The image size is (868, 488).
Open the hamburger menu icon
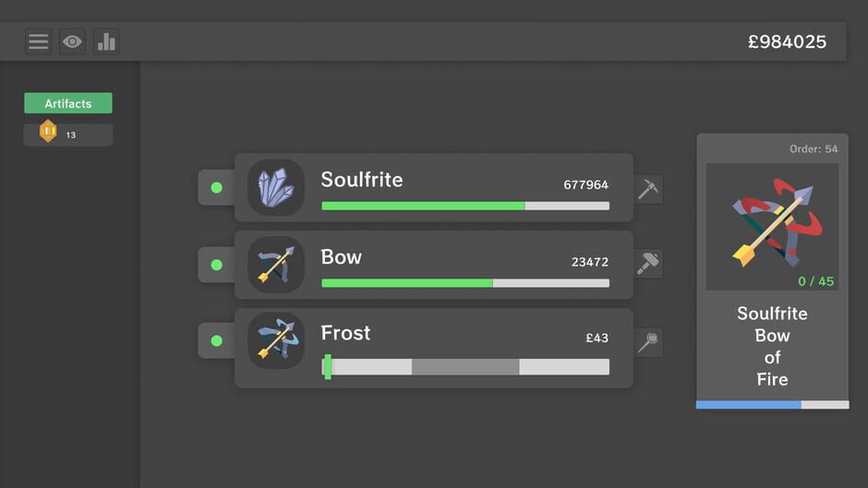(38, 42)
